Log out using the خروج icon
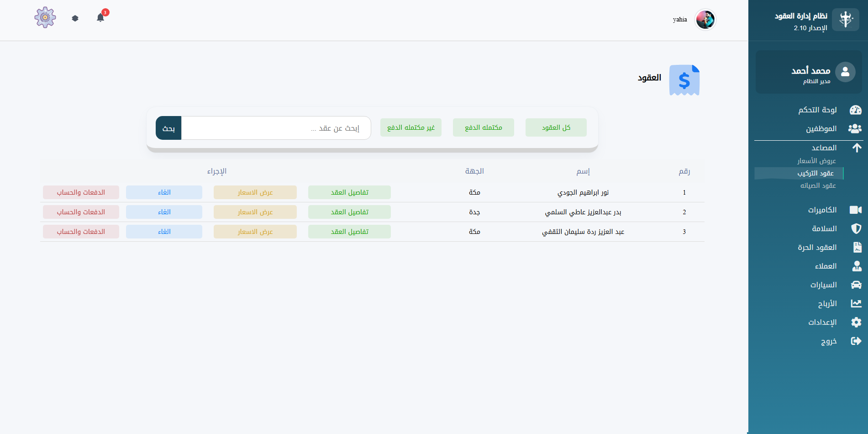Viewport: 868px width, 434px height. 856,341
